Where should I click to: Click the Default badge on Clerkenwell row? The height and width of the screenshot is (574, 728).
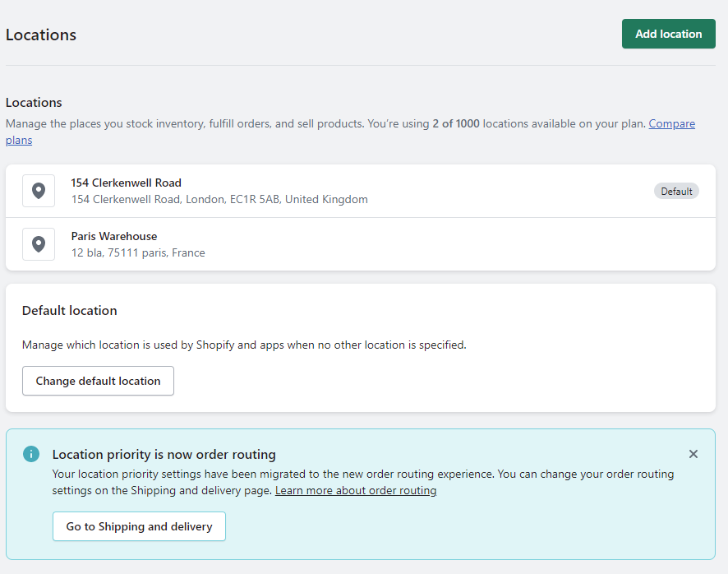click(x=676, y=191)
